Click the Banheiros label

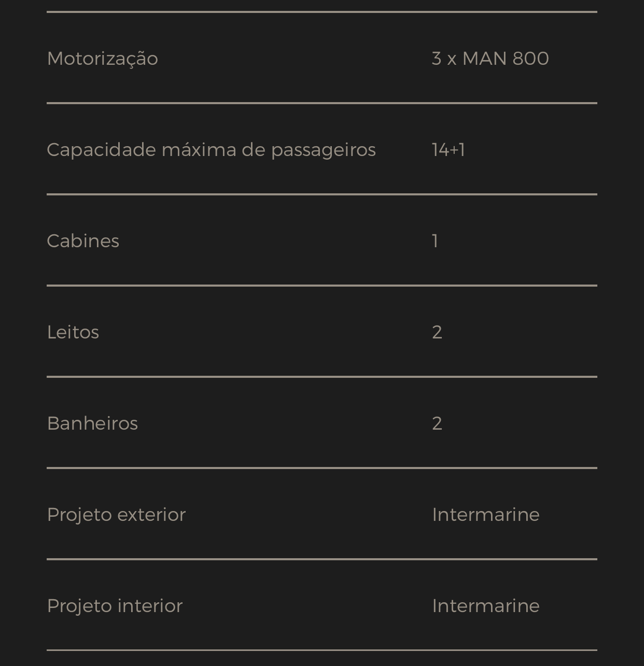tap(92, 423)
